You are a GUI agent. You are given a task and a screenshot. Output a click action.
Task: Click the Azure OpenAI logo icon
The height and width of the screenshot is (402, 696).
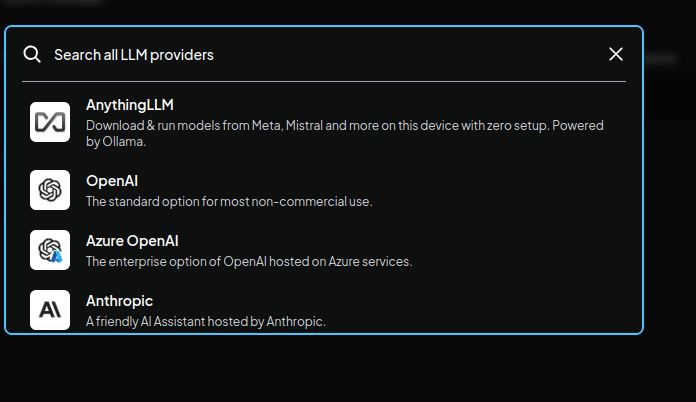(x=50, y=250)
